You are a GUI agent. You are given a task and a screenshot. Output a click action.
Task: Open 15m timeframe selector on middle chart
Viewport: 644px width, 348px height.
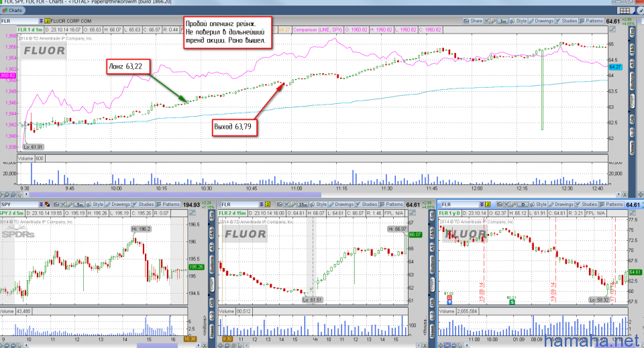click(303, 205)
